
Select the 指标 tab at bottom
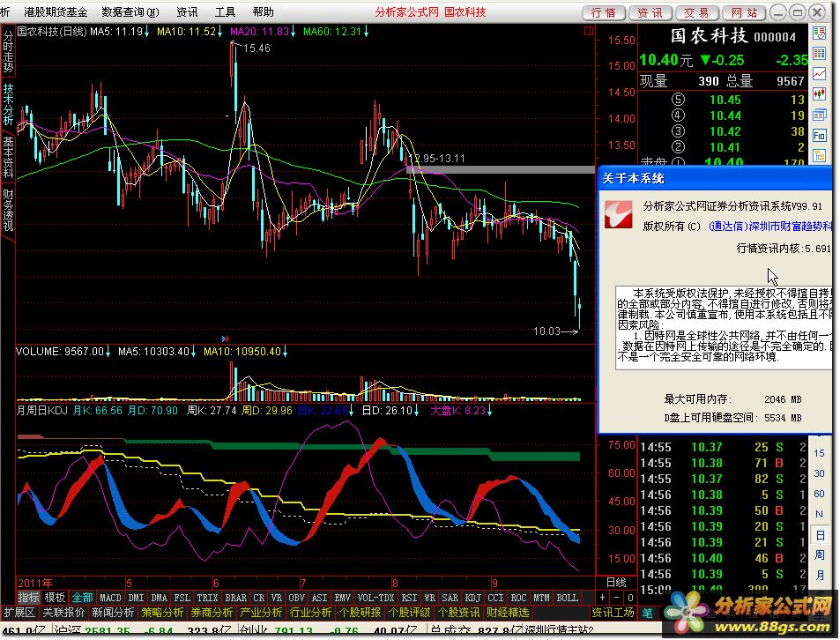28,598
